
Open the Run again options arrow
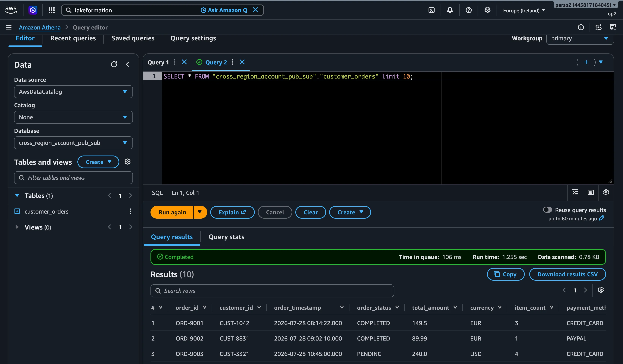click(200, 212)
